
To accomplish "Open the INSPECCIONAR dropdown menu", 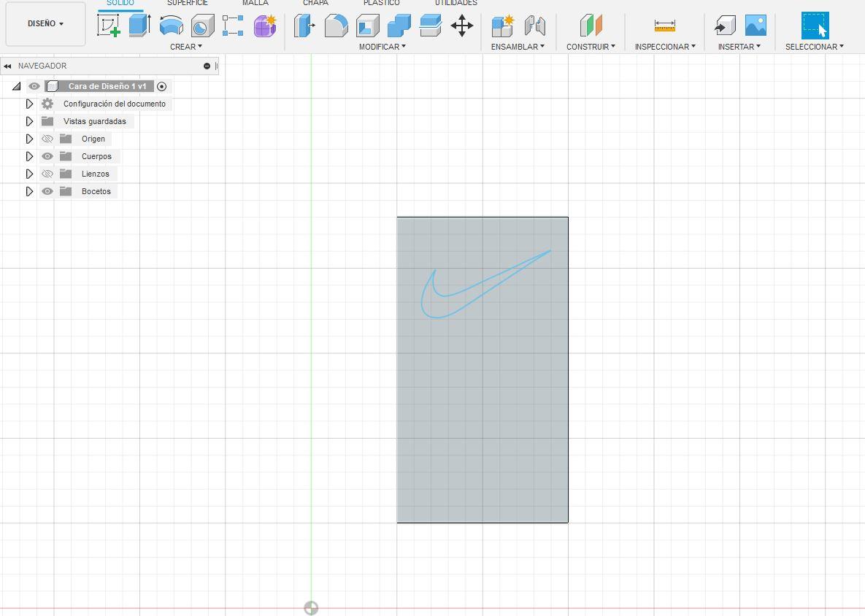I will coord(665,47).
